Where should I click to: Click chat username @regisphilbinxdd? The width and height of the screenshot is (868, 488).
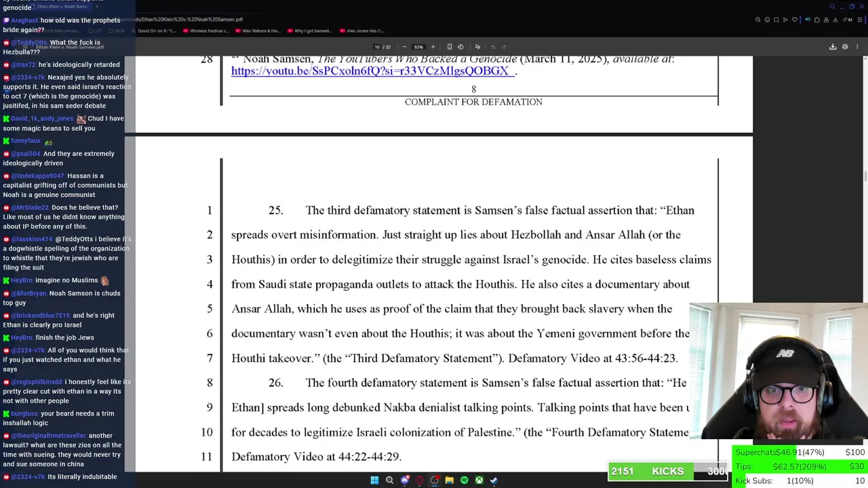[37, 382]
